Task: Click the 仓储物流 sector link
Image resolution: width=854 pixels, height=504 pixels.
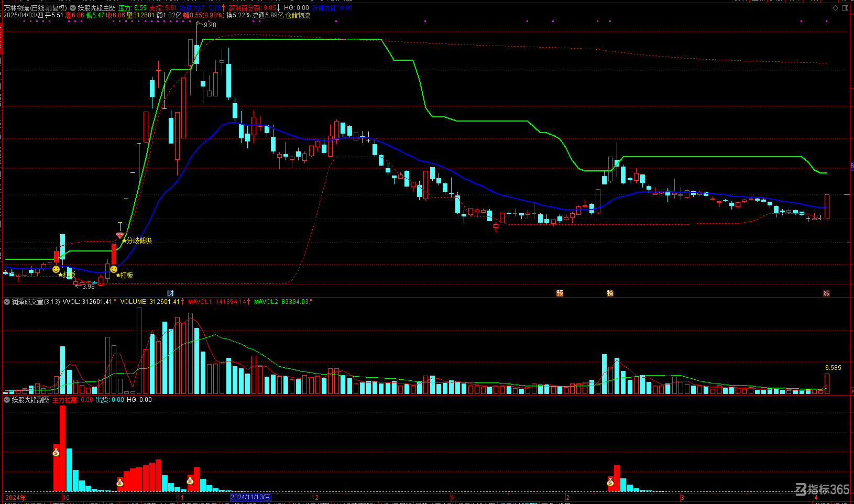Action: (x=298, y=16)
